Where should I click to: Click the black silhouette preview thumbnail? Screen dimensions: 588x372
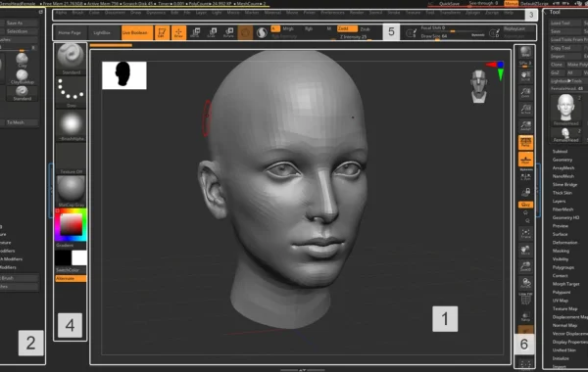pos(124,75)
